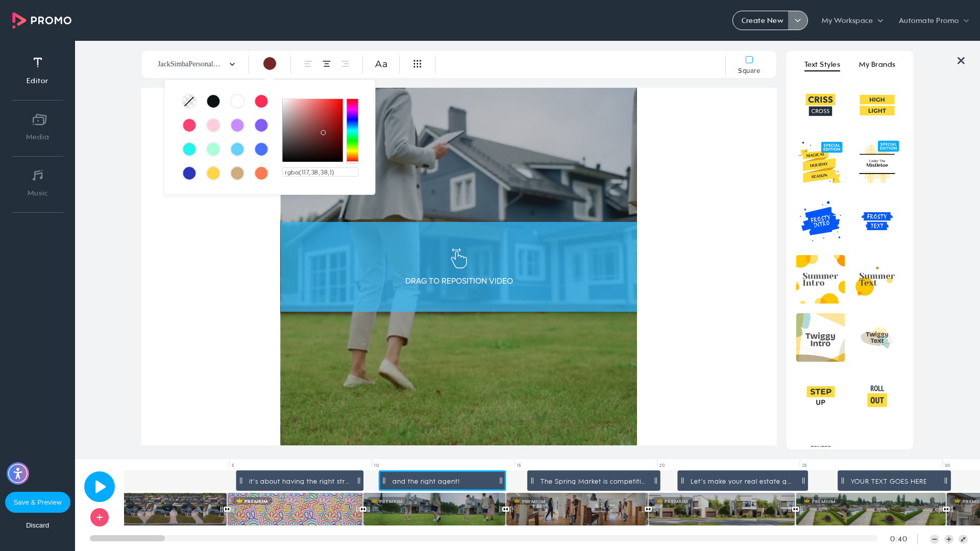
Task: Choose the Twiggy Intro text style
Action: [x=821, y=338]
